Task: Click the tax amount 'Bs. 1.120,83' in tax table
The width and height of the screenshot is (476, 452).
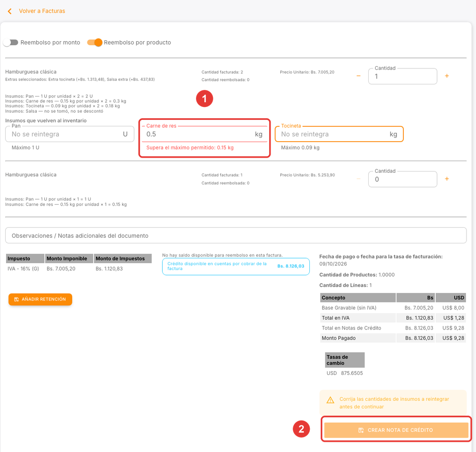Action: [109, 268]
